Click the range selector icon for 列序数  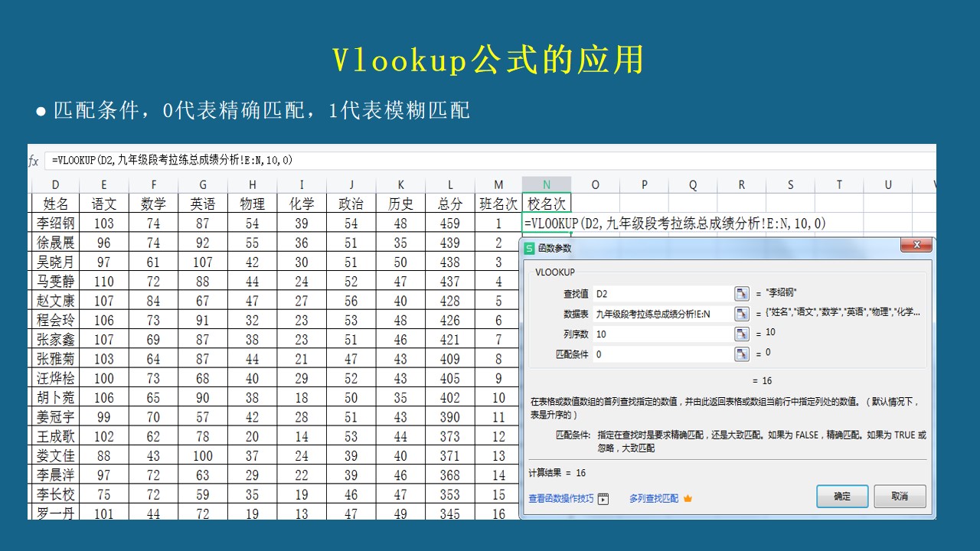click(x=741, y=334)
